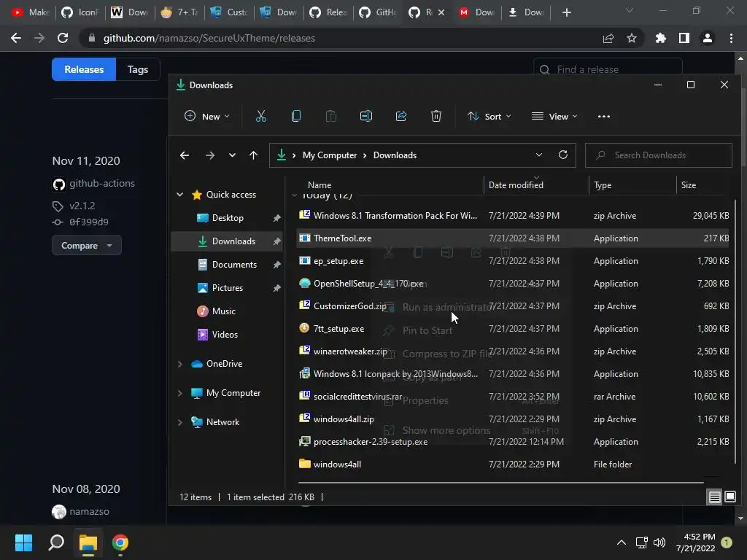Screen dimensions: 747x560
Task: Expand the My Computer tree node
Action: click(x=180, y=393)
